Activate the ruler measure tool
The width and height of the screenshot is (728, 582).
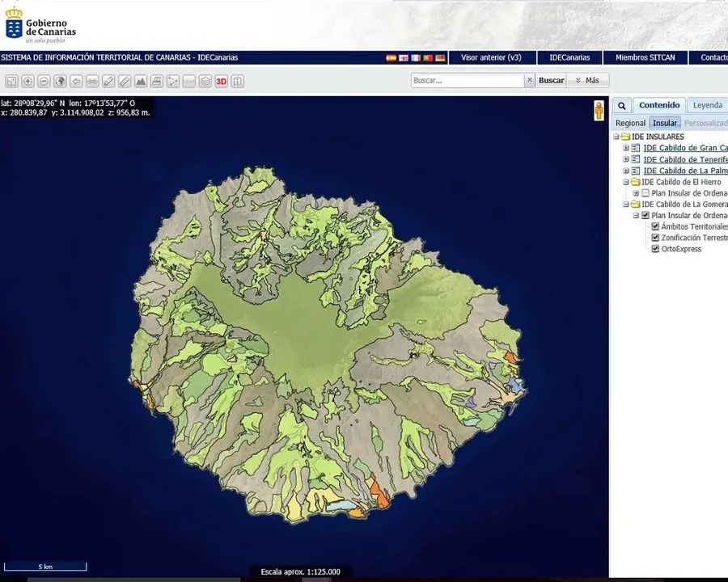pos(125,81)
